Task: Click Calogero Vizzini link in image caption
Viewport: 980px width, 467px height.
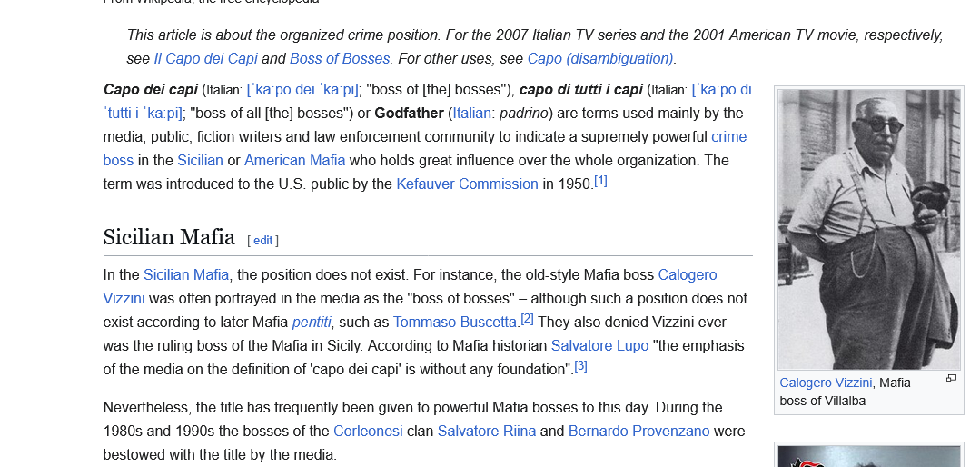Action: pyautogui.click(x=826, y=383)
